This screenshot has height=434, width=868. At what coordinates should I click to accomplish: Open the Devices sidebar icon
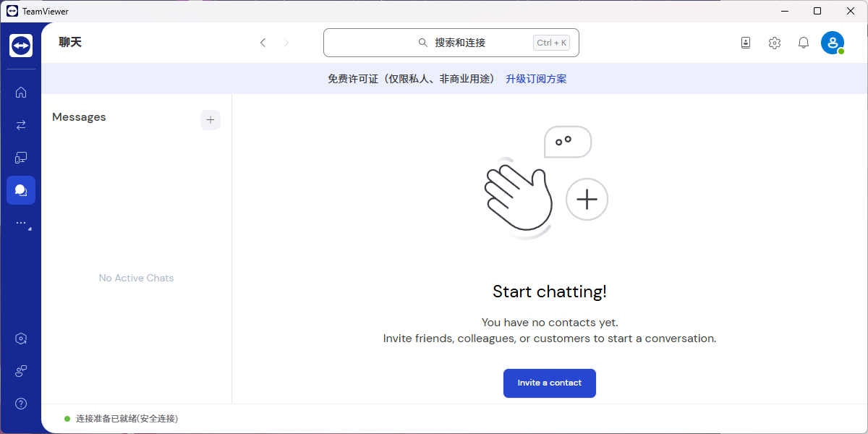point(21,157)
